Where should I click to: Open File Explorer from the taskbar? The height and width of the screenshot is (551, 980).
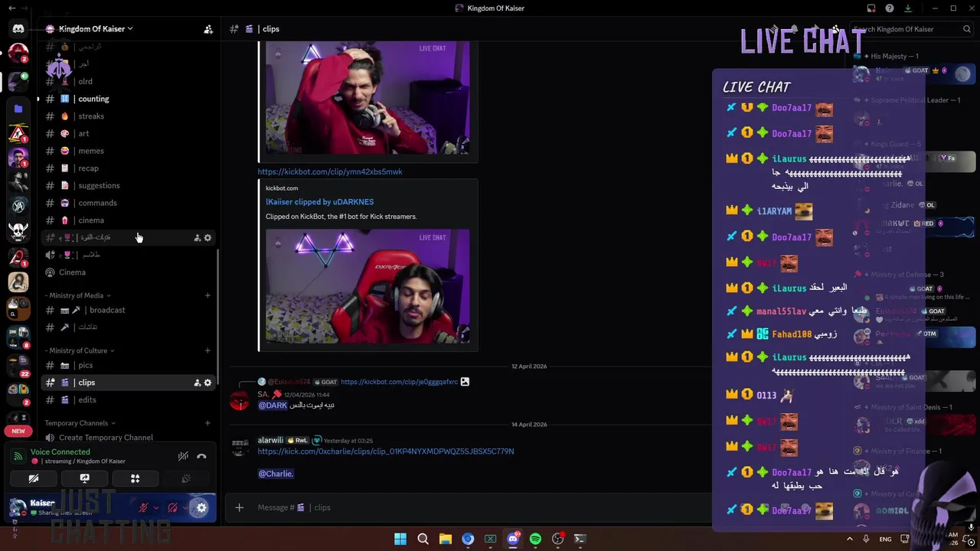pos(446,539)
